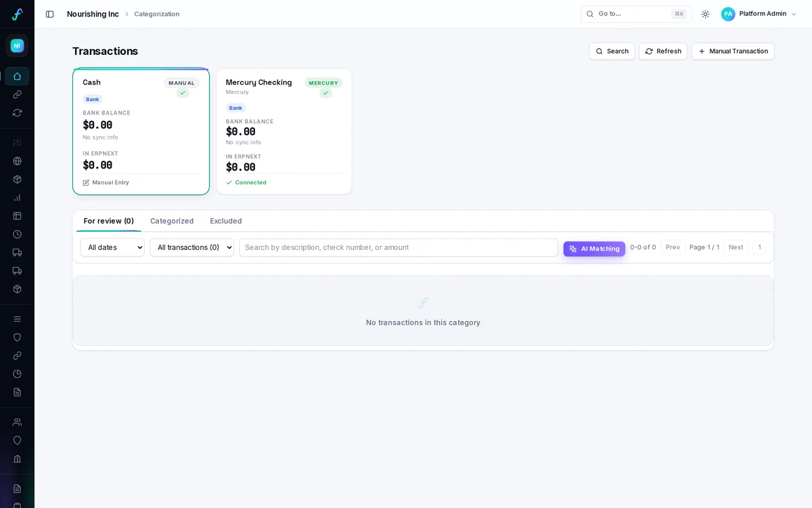
Task: Click the PA user avatar
Action: point(728,14)
